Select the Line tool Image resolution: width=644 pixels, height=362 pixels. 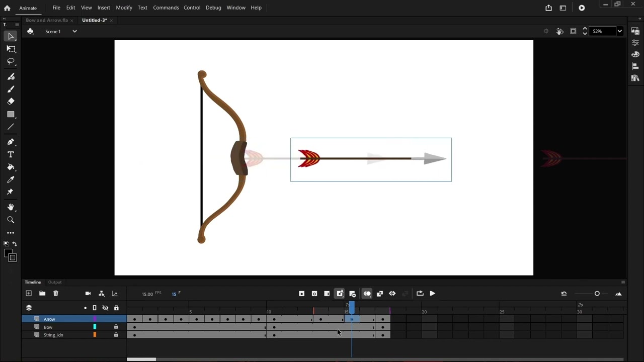pyautogui.click(x=11, y=127)
